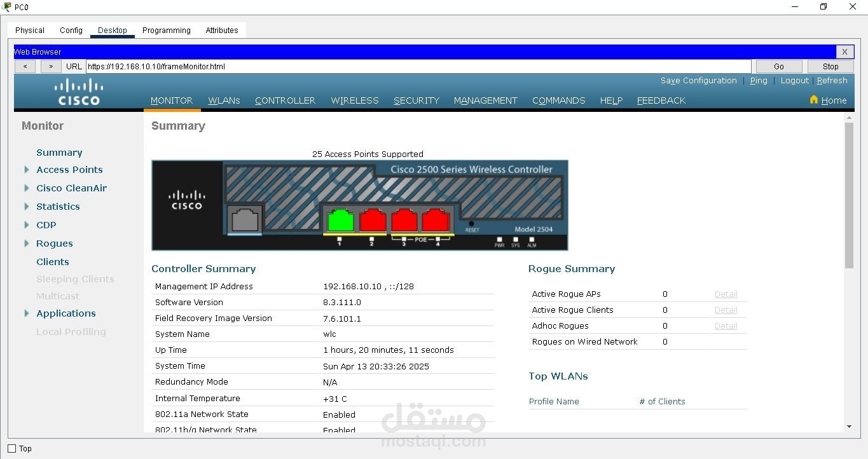Click '# of Clients' column header

coord(662,402)
